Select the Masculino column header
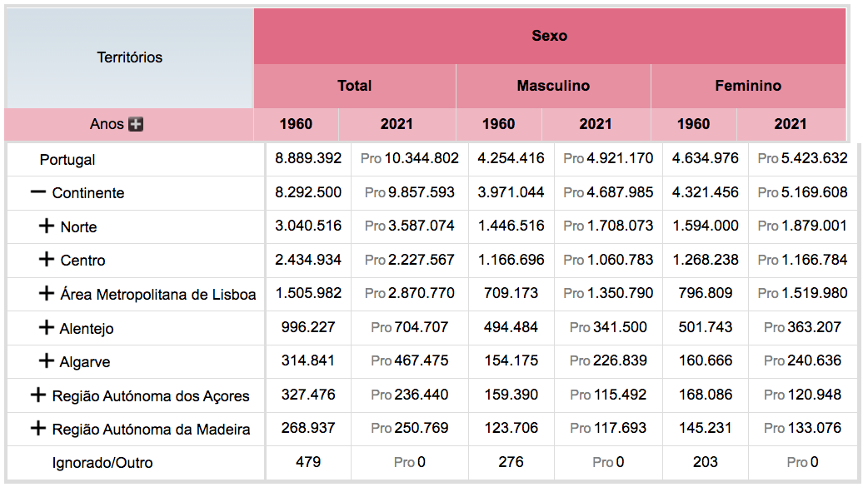868x492 pixels. 553,86
